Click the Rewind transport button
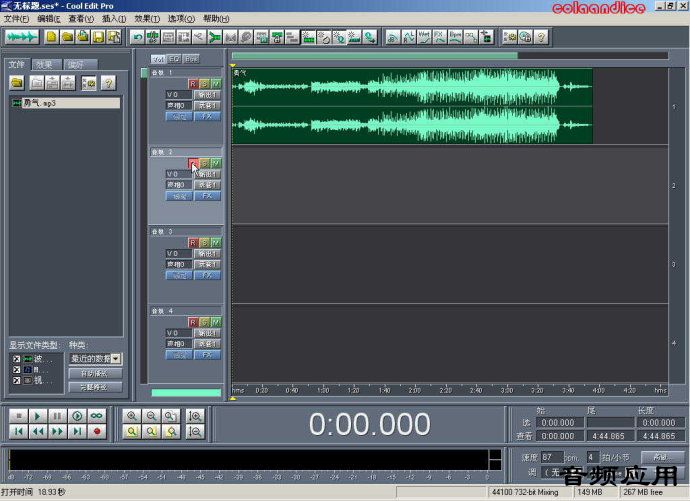Screen dimensions: 690x501 (38, 432)
